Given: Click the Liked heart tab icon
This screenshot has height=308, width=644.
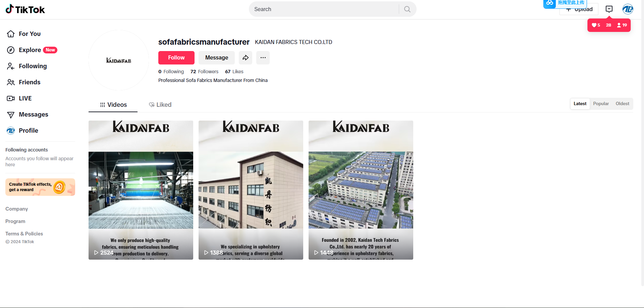Looking at the screenshot, I should (152, 105).
